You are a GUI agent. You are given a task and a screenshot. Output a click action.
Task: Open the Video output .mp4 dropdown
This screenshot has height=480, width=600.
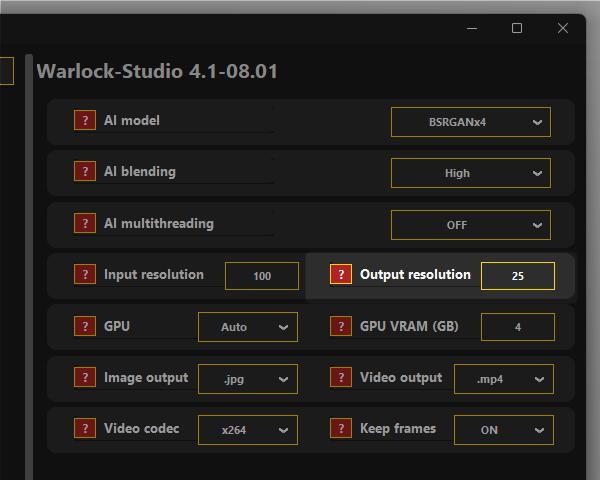[504, 379]
